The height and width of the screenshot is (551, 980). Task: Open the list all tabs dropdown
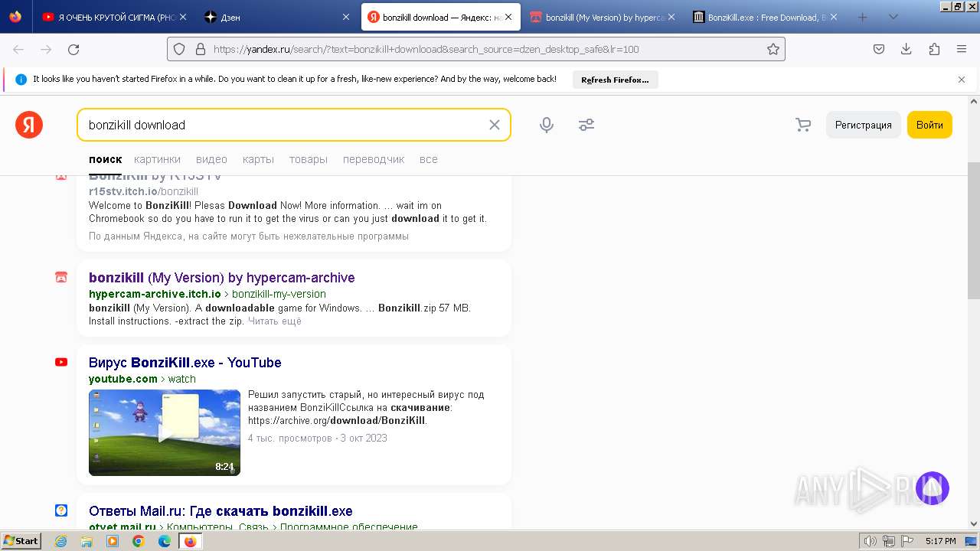(893, 17)
